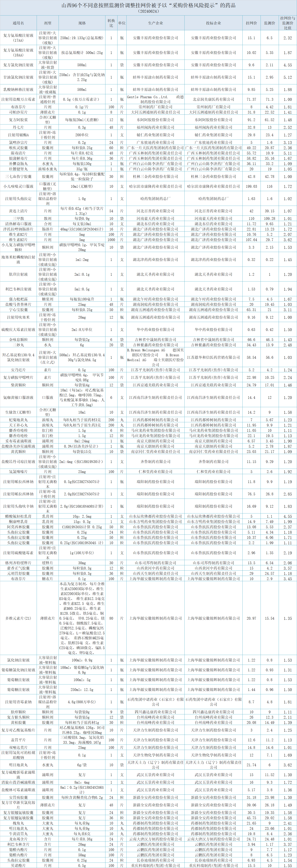
Task: Select the 银蒲解毒片 drug name
Action: pyautogui.click(x=19, y=158)
